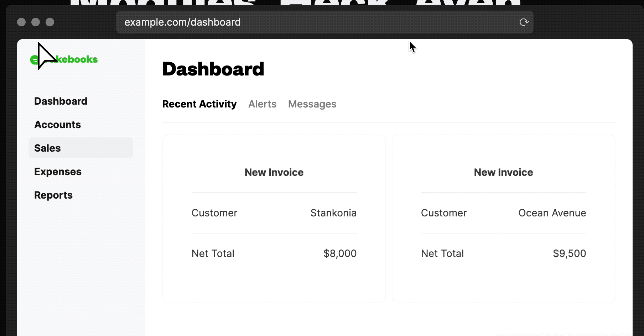Click the middle gray window control dot
This screenshot has width=644, height=336.
point(36,22)
